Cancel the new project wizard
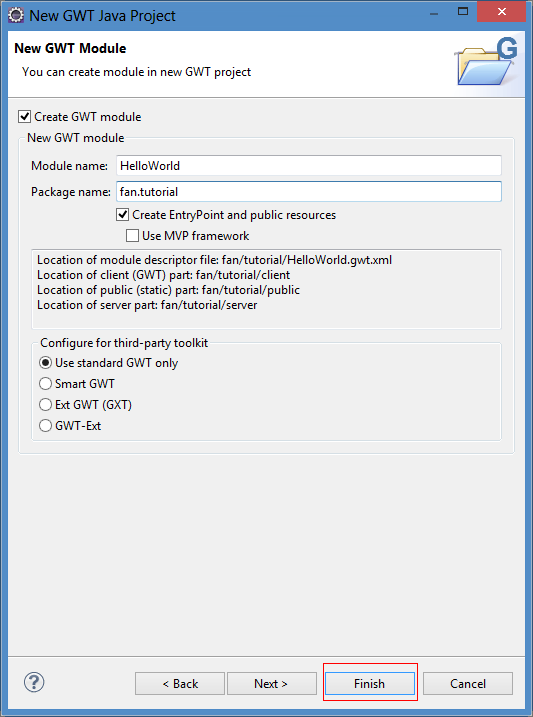533x717 pixels. [x=468, y=684]
